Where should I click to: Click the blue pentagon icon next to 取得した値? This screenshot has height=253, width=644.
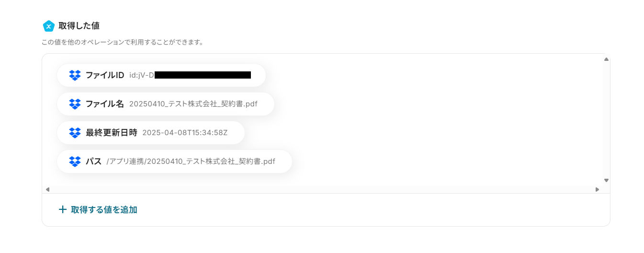tap(48, 26)
